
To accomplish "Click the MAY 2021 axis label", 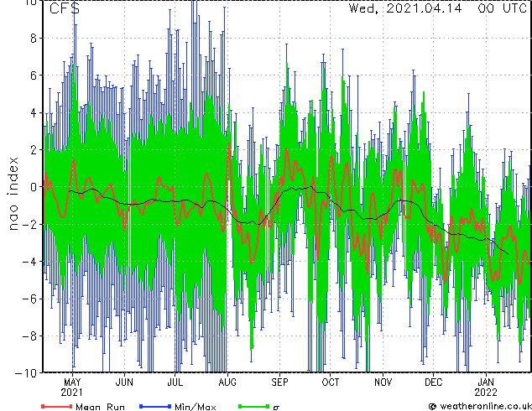I will tap(72, 388).
